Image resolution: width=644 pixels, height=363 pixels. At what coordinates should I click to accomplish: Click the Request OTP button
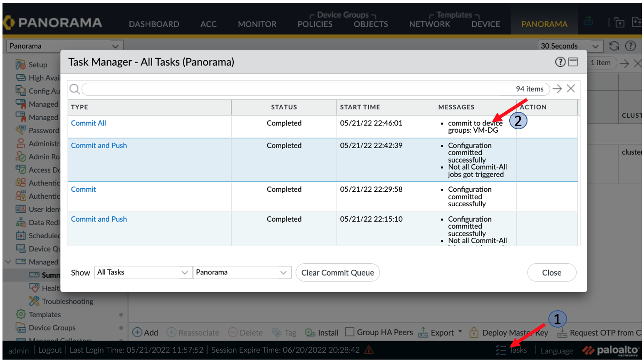click(x=599, y=333)
